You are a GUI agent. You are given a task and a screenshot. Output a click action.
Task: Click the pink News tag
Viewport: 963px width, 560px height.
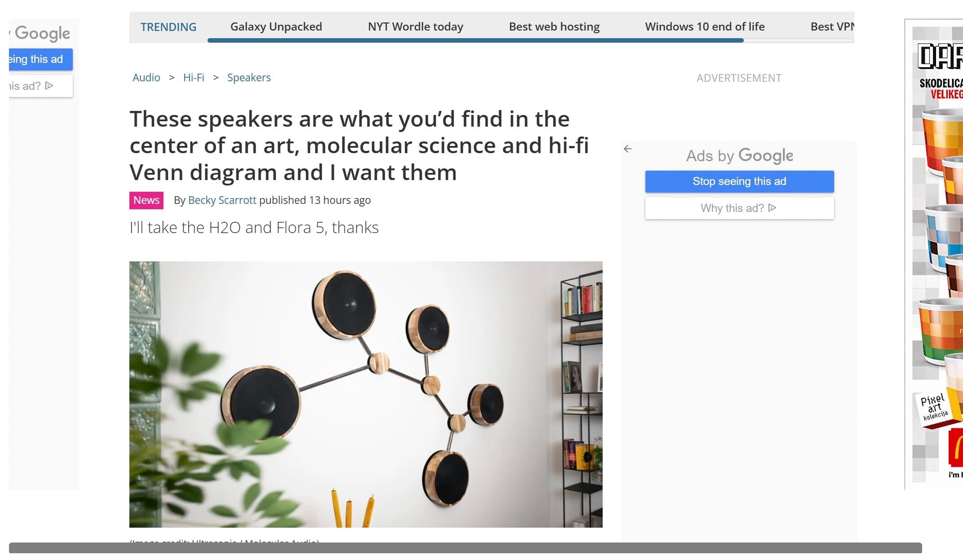pyautogui.click(x=146, y=200)
